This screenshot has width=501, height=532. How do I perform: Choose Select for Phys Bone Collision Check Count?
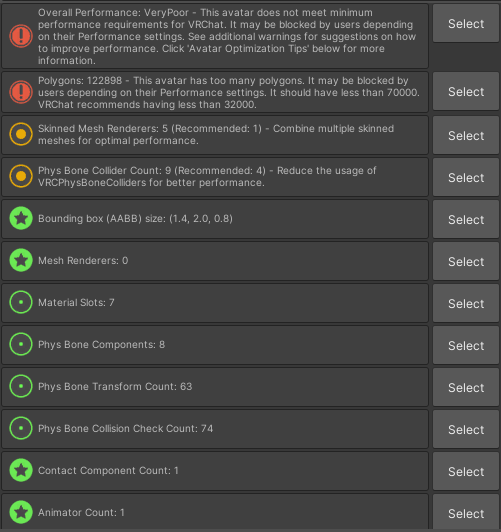(x=466, y=430)
